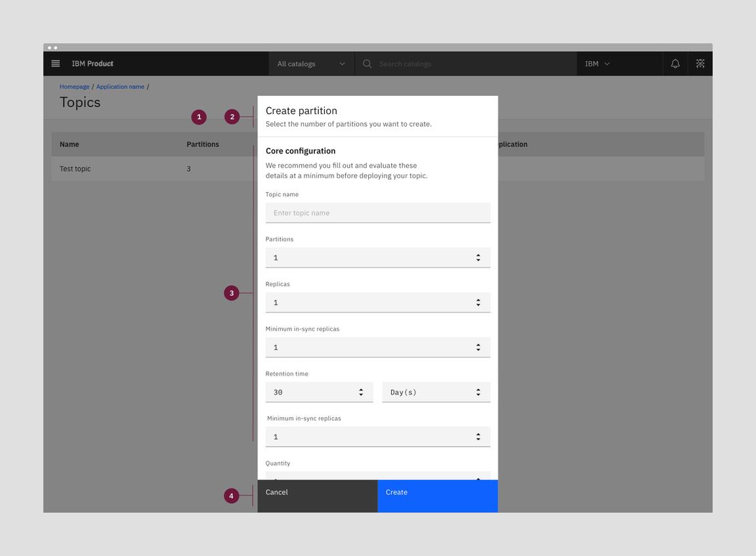Click the Partitions number stepper arrows

tap(478, 258)
